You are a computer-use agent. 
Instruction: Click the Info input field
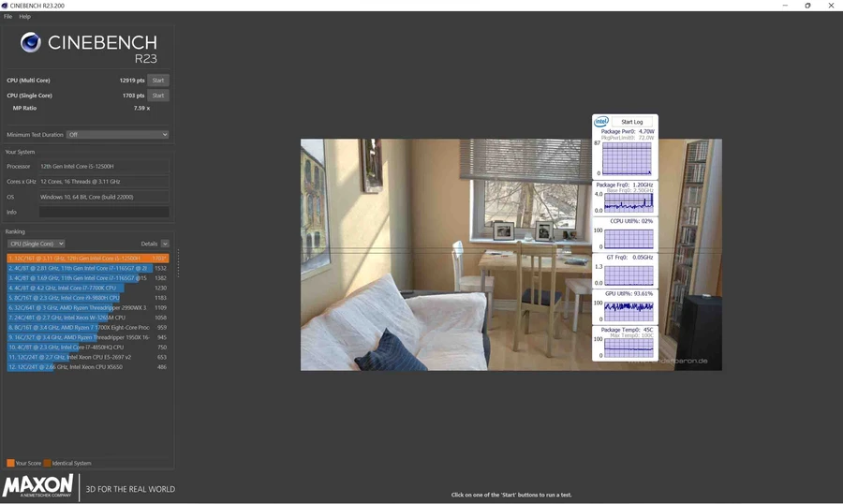(x=104, y=212)
